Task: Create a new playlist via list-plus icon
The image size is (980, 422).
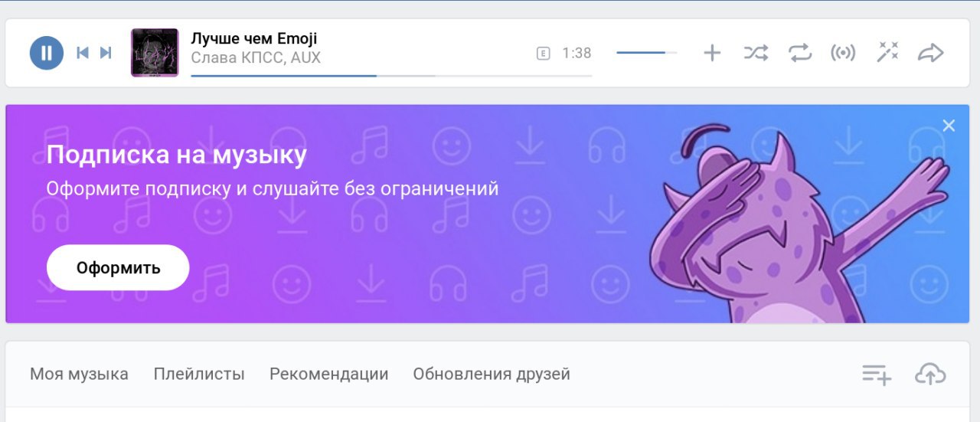Action: [x=877, y=375]
